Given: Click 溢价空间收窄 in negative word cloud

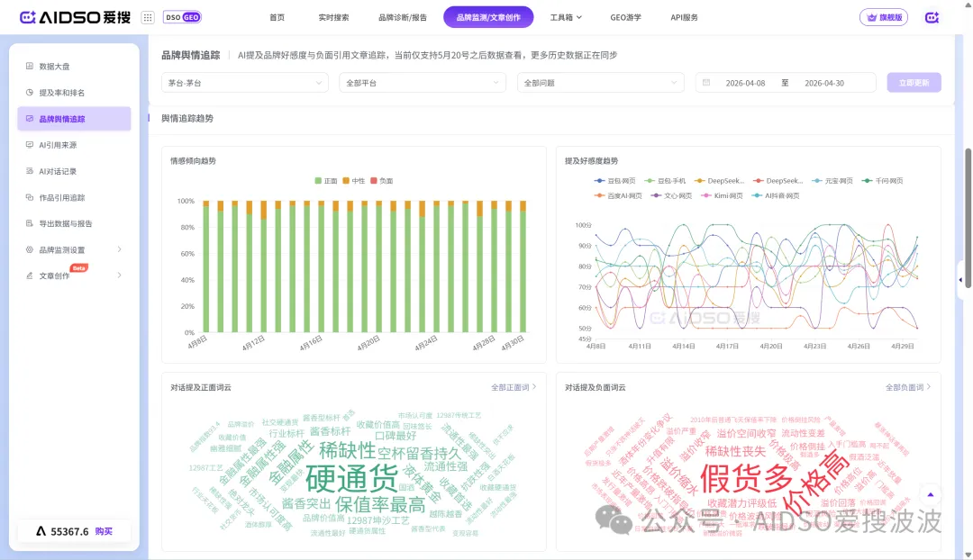Looking at the screenshot, I should 747,433.
